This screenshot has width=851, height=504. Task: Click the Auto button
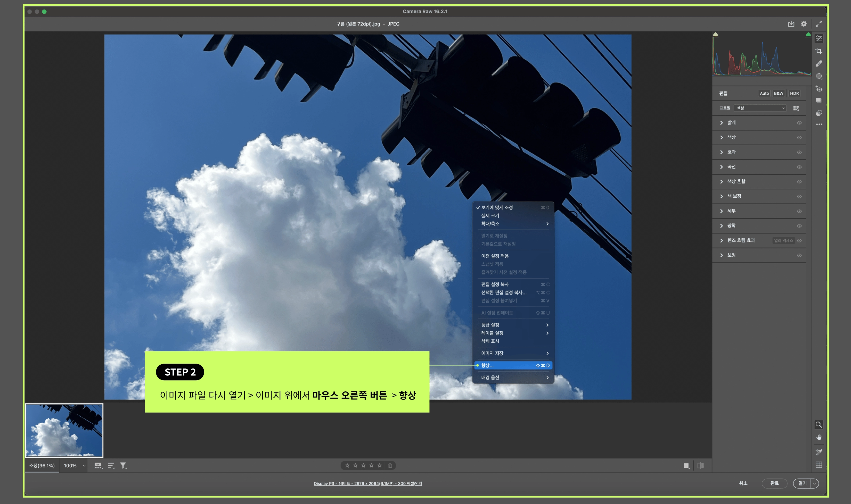coord(764,93)
